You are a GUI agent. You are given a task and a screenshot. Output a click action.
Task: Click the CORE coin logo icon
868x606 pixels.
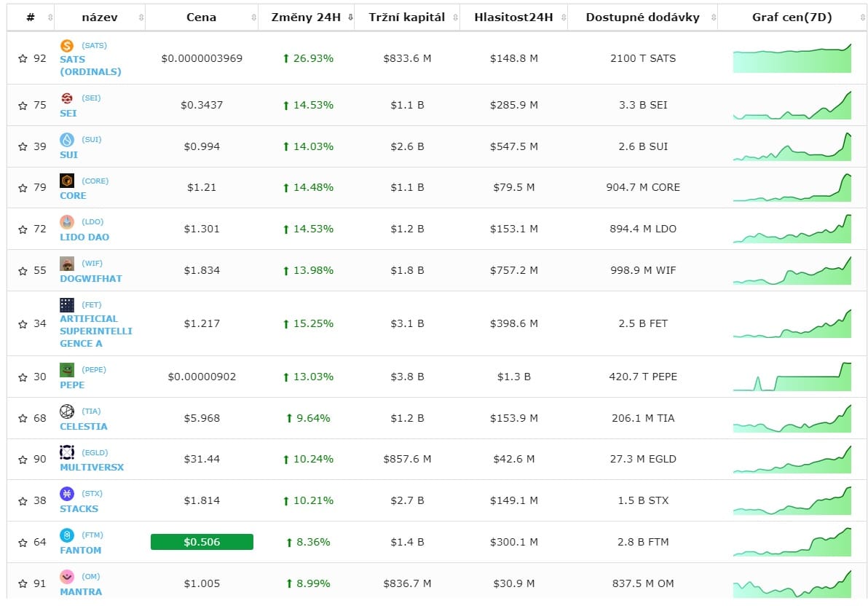[x=67, y=181]
